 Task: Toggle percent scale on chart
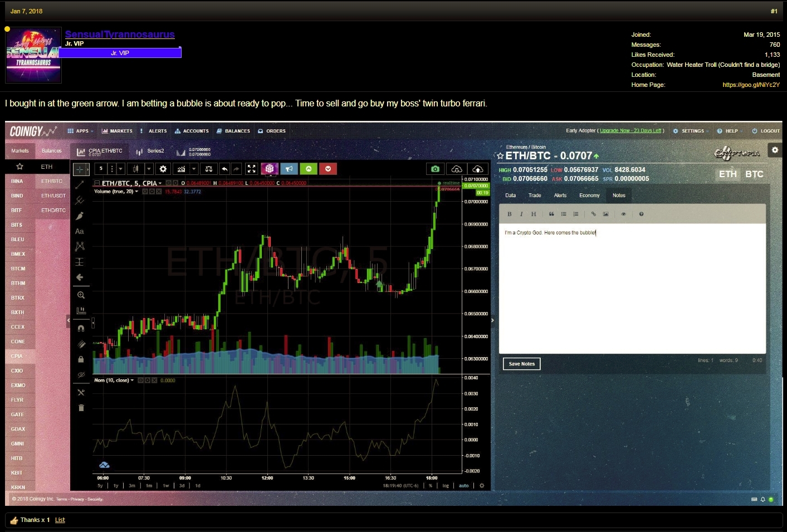click(431, 486)
